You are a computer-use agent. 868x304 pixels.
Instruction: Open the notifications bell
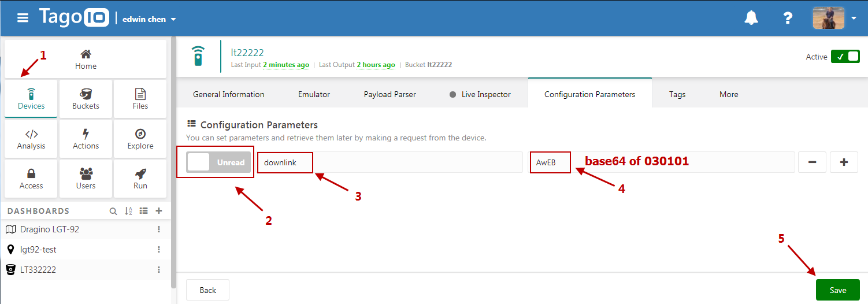[751, 18]
